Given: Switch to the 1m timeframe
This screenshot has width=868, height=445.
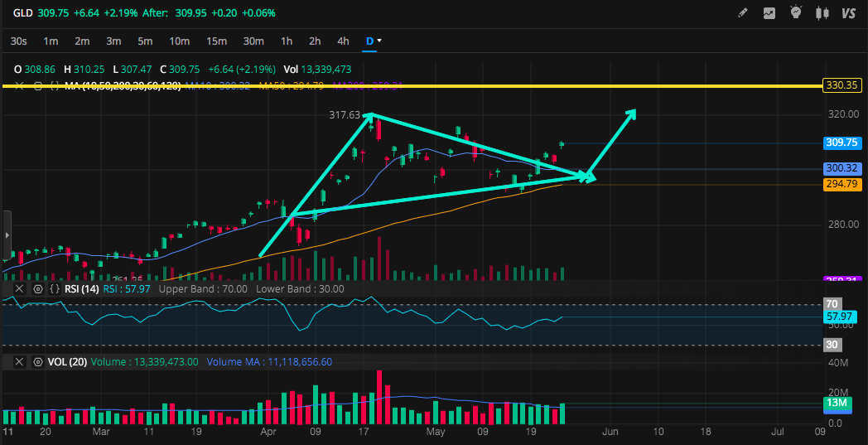Looking at the screenshot, I should [x=51, y=41].
